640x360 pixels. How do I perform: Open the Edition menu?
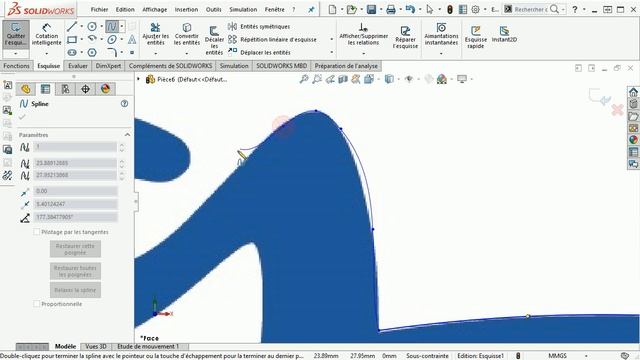(125, 9)
